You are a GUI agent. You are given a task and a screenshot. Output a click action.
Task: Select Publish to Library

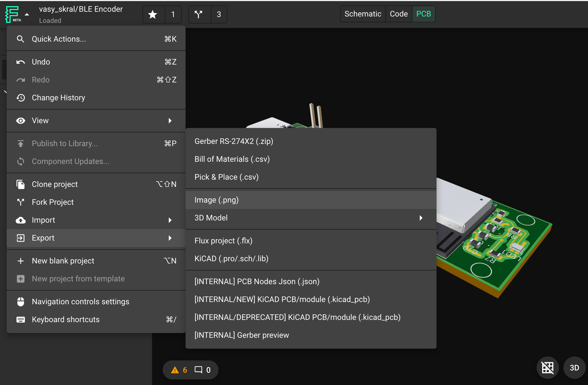(x=96, y=143)
